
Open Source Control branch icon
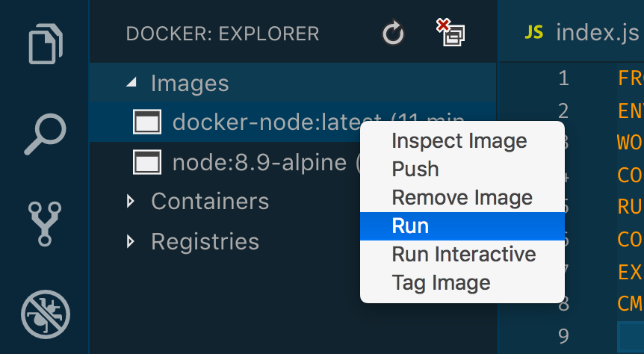45,224
